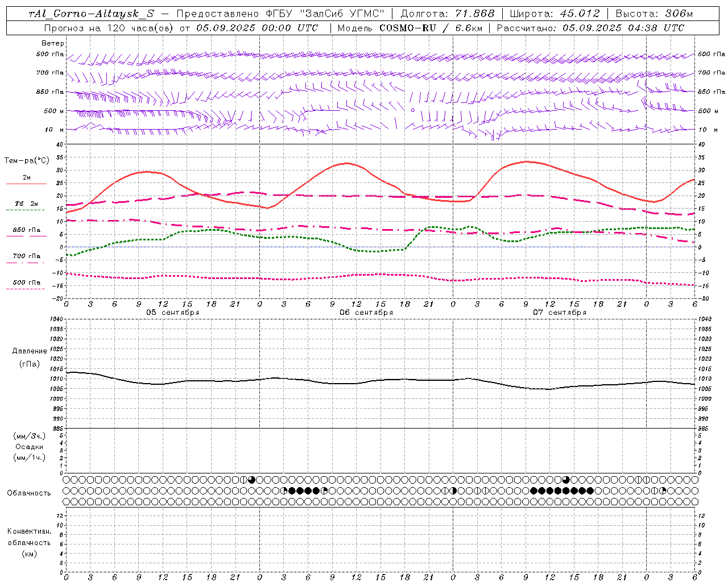Click the 06 сентября date label
The image size is (728, 582).
click(x=366, y=313)
